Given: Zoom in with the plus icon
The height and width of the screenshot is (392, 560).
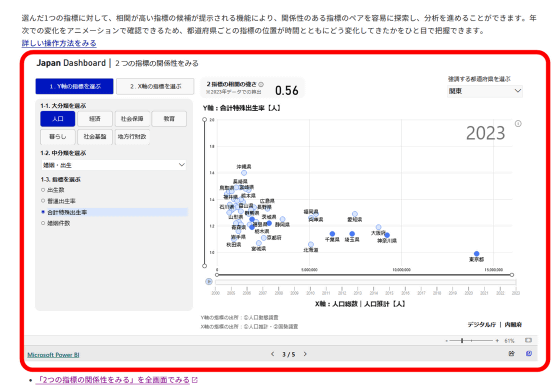Looking at the screenshot, I should coord(497,341).
